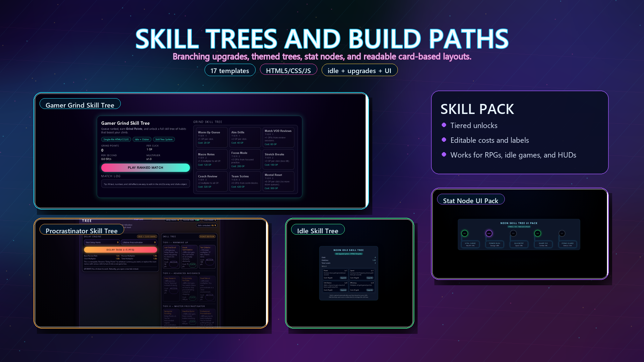Click the Delay Task (+5 PTS) button
This screenshot has width=644, height=362.
click(120, 250)
